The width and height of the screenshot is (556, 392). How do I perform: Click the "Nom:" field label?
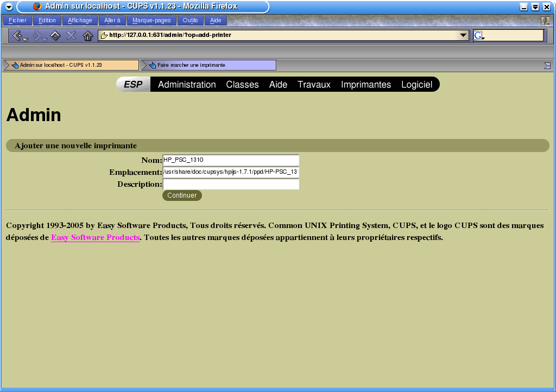(152, 160)
